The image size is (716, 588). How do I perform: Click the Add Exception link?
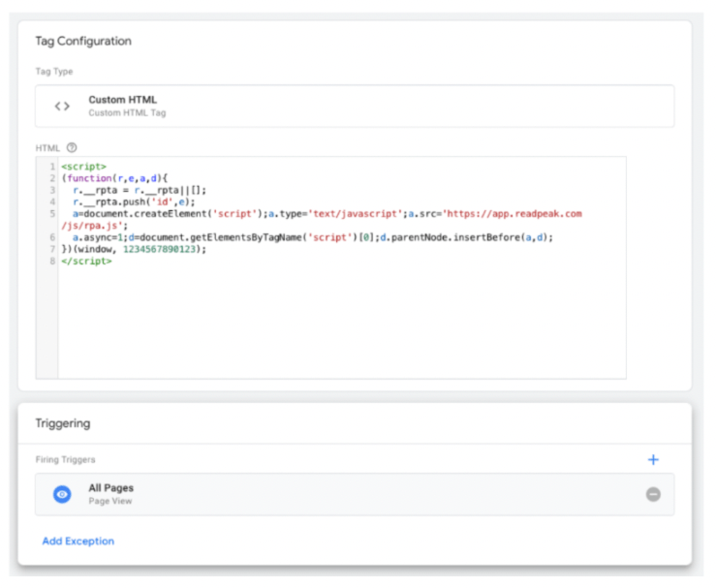(78, 541)
